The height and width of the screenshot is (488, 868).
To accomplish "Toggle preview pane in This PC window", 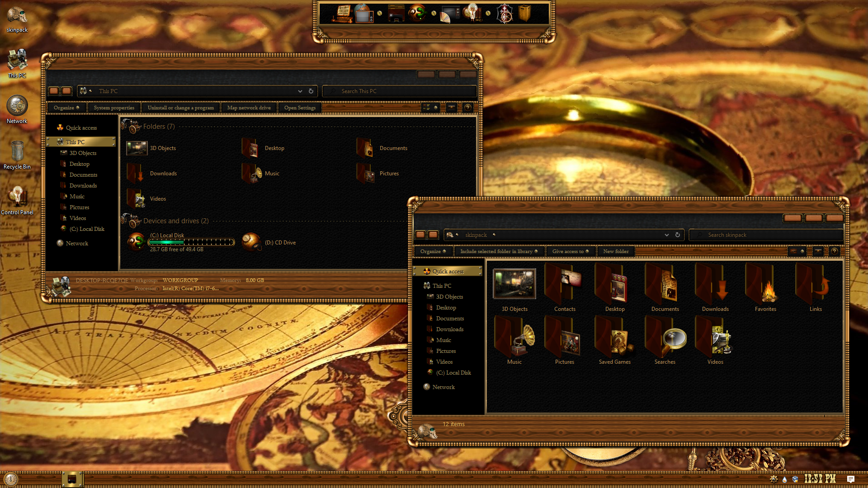I will coord(451,108).
